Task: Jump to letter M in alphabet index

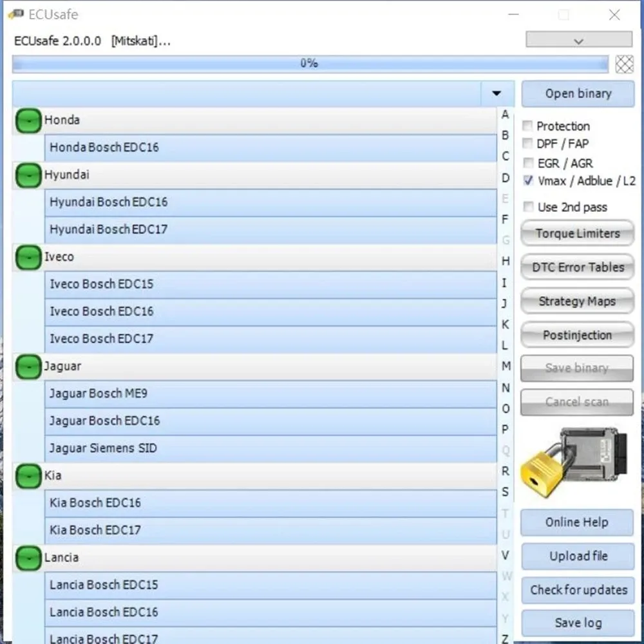Action: click(x=506, y=366)
